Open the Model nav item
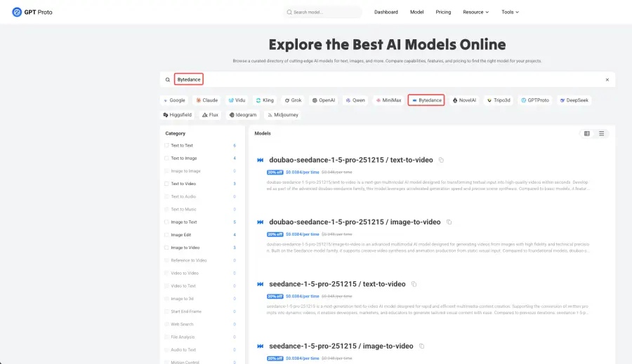The height and width of the screenshot is (364, 632). [x=416, y=12]
